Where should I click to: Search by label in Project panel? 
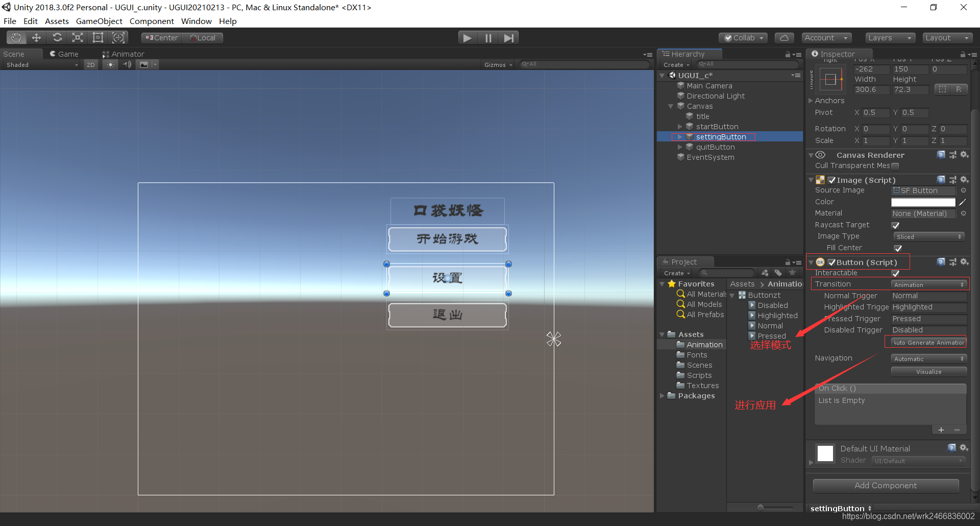[778, 273]
